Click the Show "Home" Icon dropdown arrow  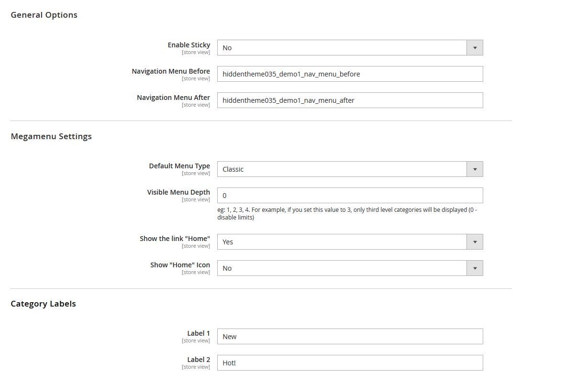click(474, 268)
